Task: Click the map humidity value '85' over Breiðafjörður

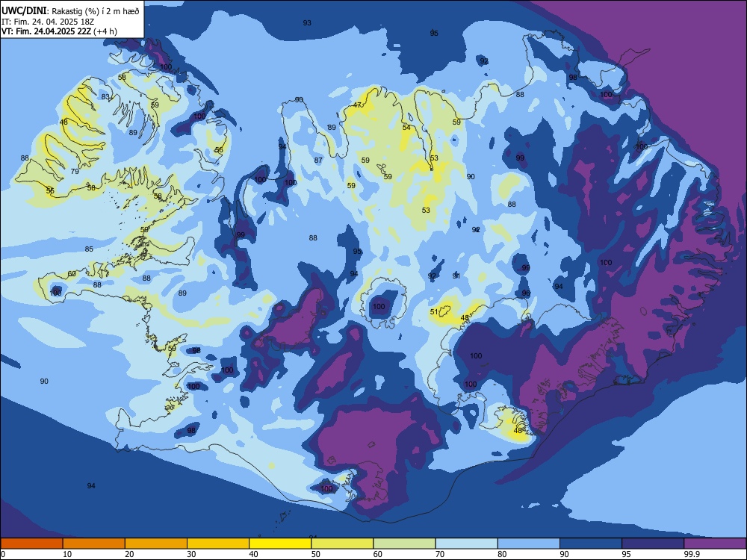Action: 89,249
